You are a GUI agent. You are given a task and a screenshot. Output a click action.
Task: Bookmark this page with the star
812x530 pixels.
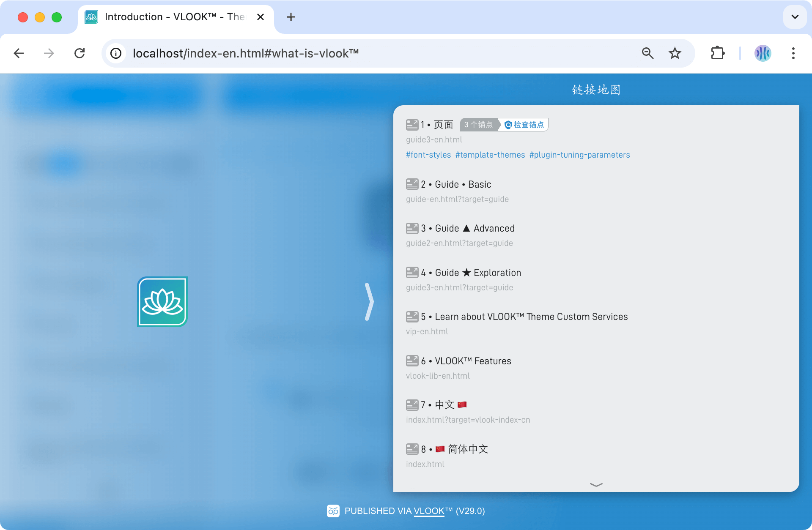(x=675, y=53)
